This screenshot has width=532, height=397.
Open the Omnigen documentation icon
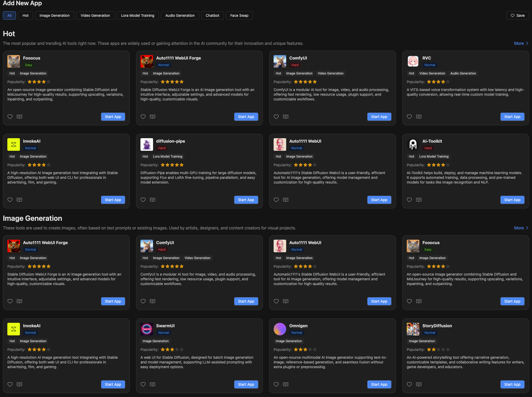pyautogui.click(x=286, y=384)
